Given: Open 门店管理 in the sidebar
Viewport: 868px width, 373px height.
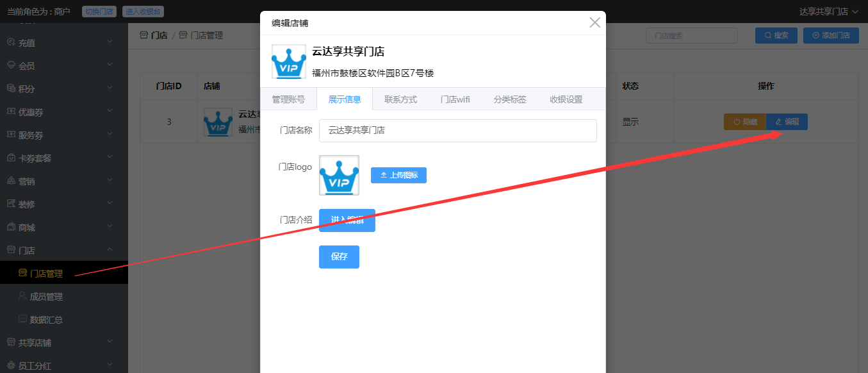Looking at the screenshot, I should coord(64,273).
